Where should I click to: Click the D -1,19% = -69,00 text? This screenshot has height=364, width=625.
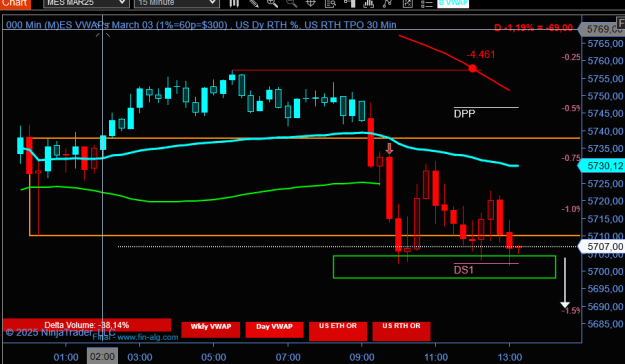tap(533, 28)
